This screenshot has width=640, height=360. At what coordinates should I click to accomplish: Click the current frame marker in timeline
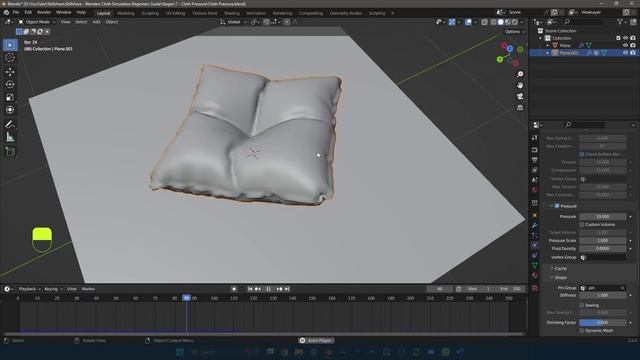tap(186, 298)
